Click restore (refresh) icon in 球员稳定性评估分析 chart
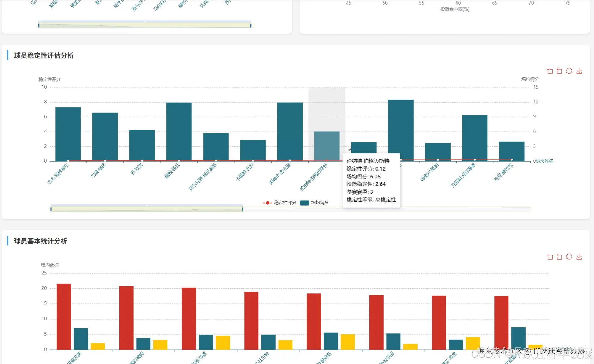The height and width of the screenshot is (364, 594). point(569,71)
